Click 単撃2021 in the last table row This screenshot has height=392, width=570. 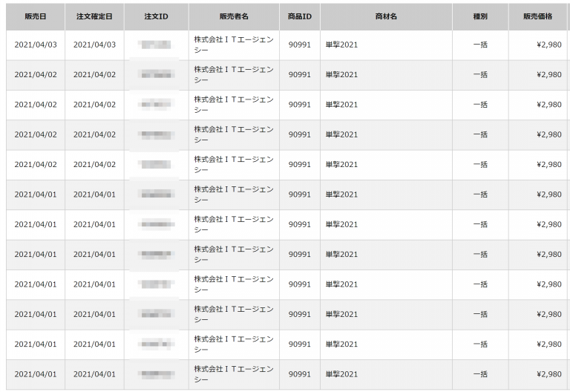tap(342, 374)
